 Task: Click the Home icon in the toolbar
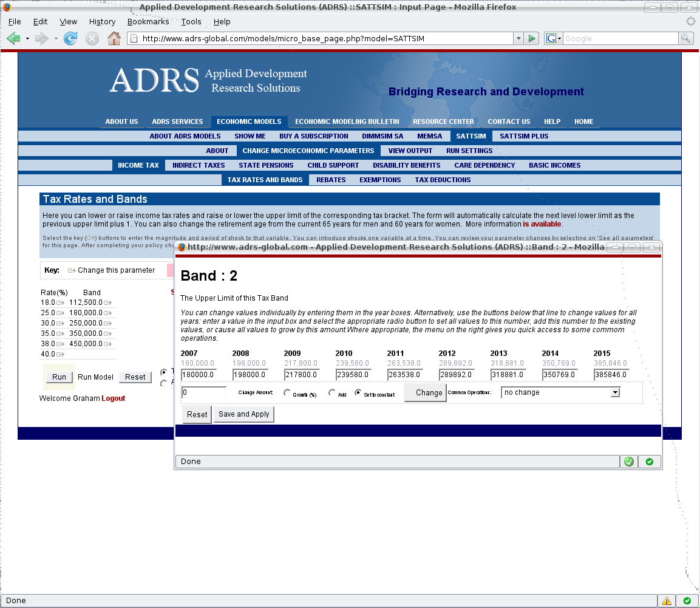pyautogui.click(x=114, y=39)
